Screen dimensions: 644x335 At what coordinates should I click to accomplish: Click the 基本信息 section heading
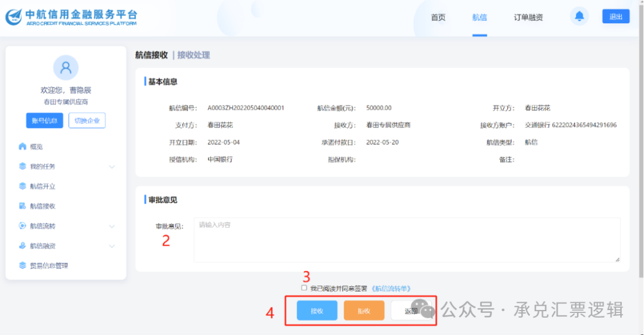point(163,82)
